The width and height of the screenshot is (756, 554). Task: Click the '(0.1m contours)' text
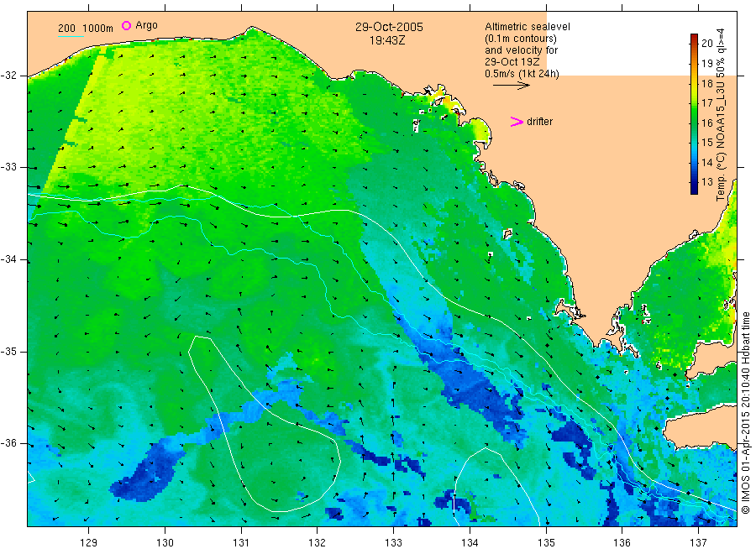[520, 39]
